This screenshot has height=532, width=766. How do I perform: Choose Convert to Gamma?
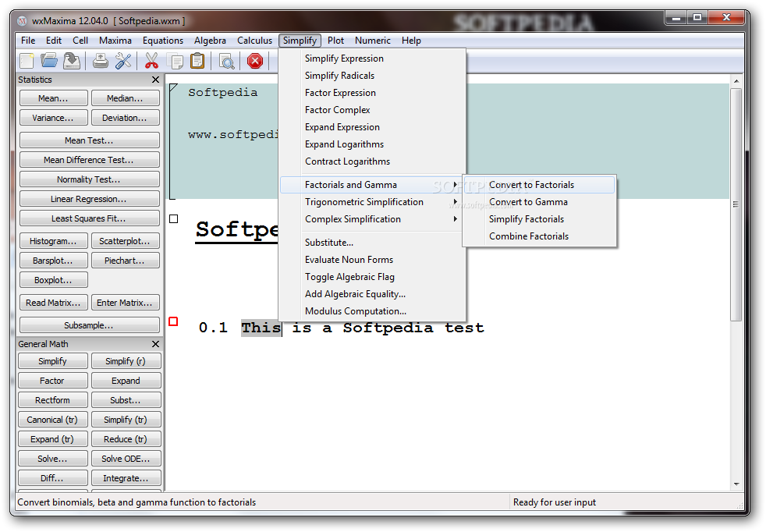click(539, 202)
